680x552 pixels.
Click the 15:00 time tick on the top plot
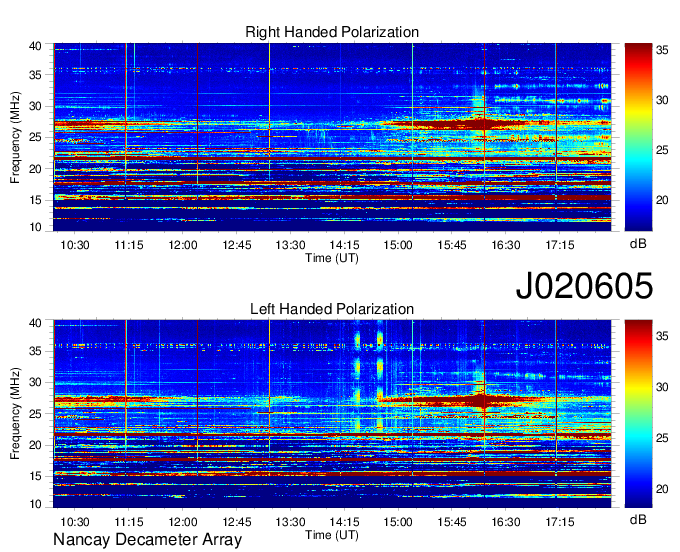click(398, 245)
